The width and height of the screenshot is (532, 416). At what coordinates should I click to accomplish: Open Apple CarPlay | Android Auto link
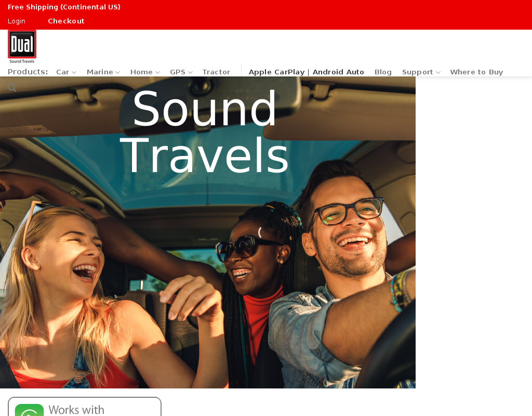[306, 72]
